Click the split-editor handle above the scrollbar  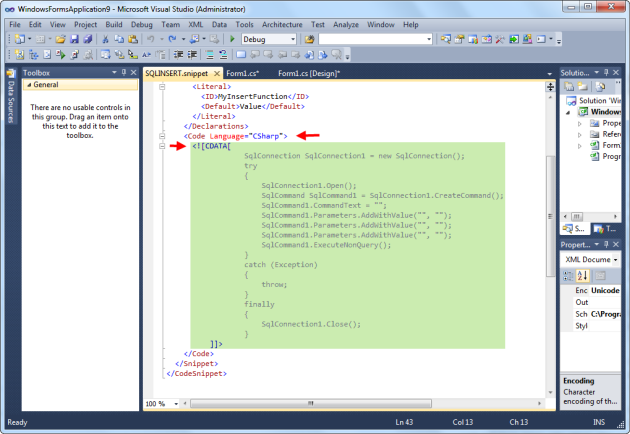tap(550, 87)
